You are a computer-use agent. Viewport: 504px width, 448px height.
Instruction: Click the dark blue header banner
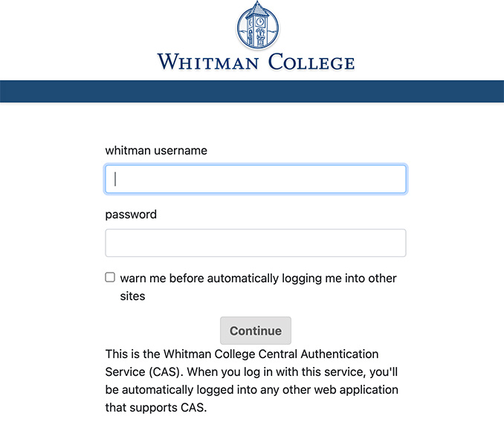[x=252, y=91]
